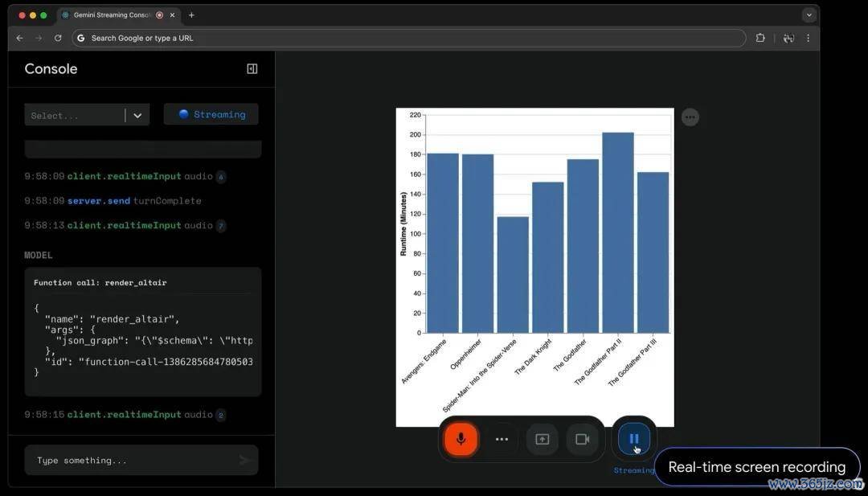Open the Select... log filter dropdown

coord(87,115)
